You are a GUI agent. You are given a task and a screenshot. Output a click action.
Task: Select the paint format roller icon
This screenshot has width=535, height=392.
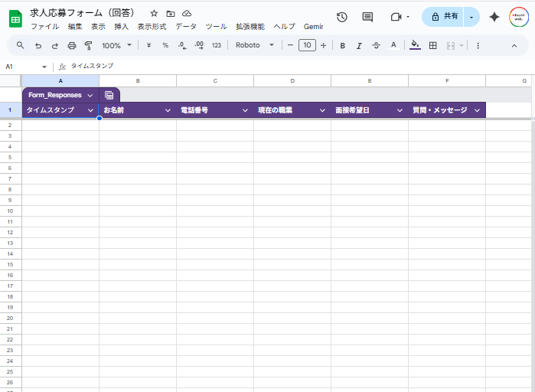click(x=88, y=45)
